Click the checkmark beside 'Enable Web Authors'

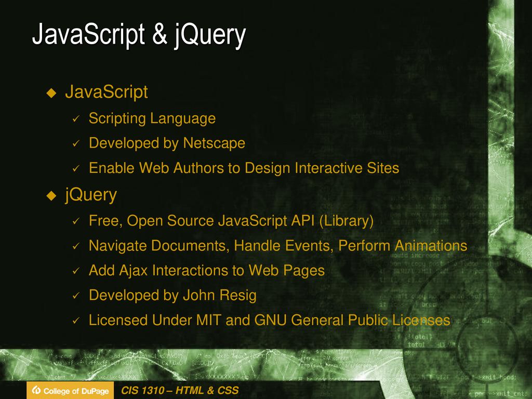76,168
